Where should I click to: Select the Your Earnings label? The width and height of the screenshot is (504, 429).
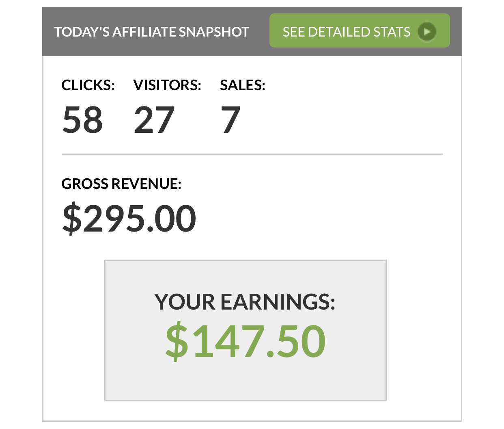click(245, 302)
